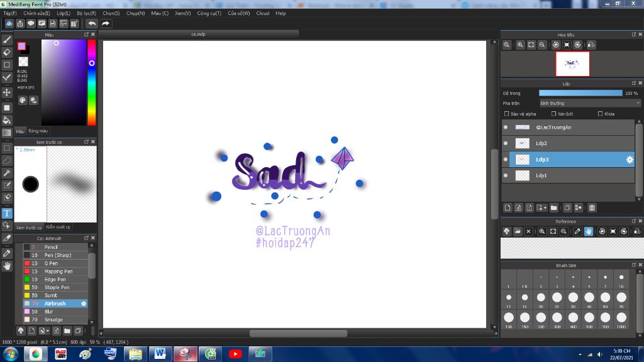Switch to the Kiểm soát cọ tab

click(58, 227)
